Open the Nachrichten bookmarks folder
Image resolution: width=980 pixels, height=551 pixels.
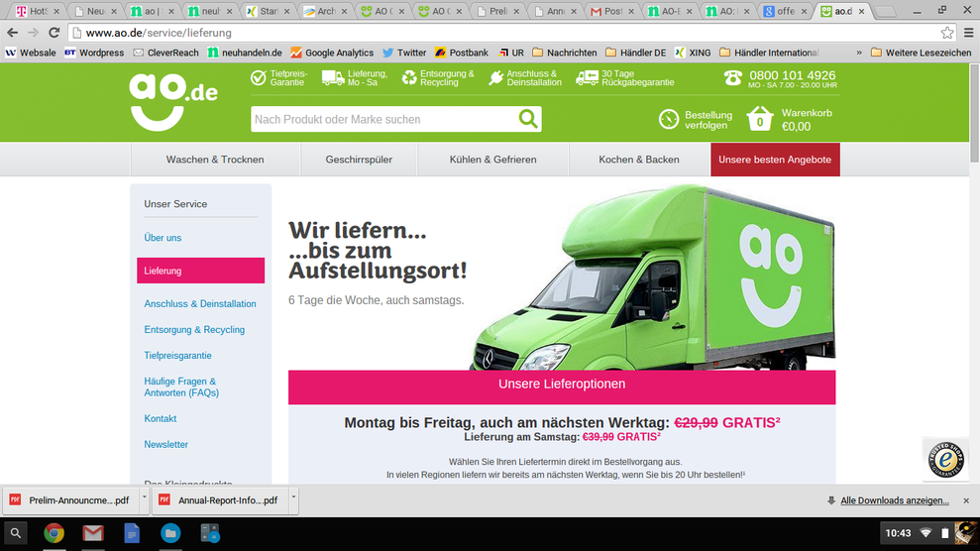[x=565, y=53]
